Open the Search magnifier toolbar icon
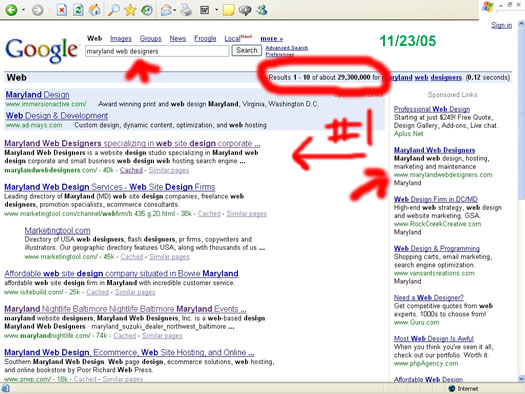 (x=114, y=10)
